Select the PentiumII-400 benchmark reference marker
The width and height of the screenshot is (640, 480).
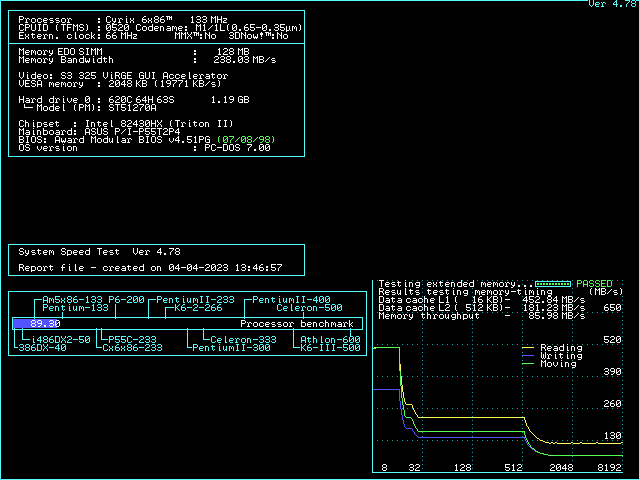click(x=290, y=300)
